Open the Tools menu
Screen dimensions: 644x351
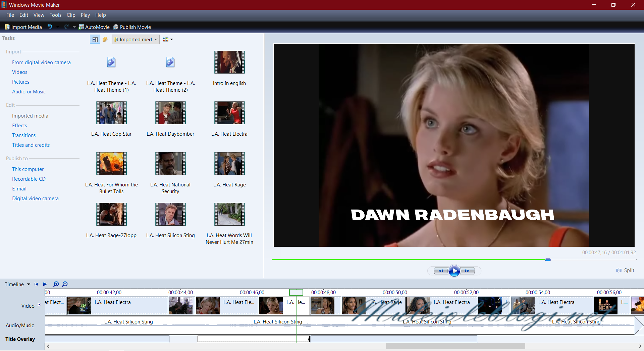click(x=55, y=15)
